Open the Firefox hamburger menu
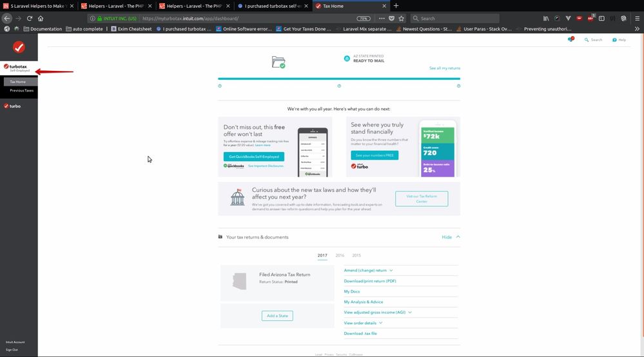This screenshot has width=644, height=357. (637, 18)
